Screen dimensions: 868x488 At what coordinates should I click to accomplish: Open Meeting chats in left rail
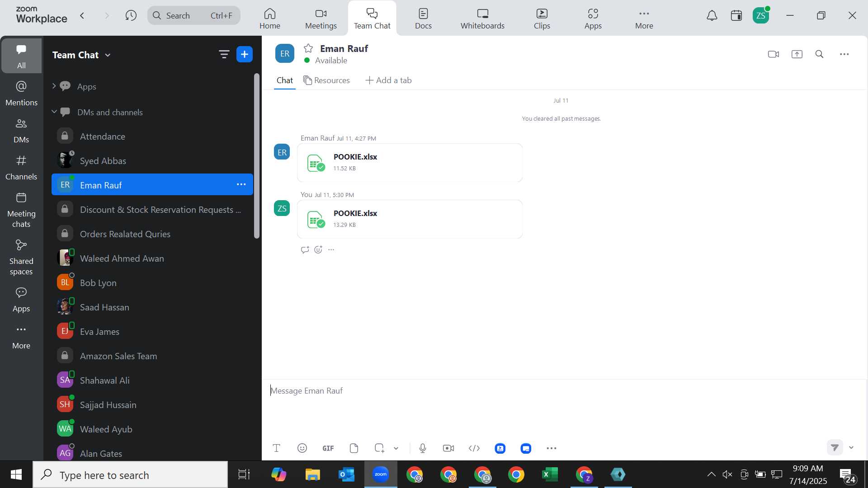click(21, 210)
